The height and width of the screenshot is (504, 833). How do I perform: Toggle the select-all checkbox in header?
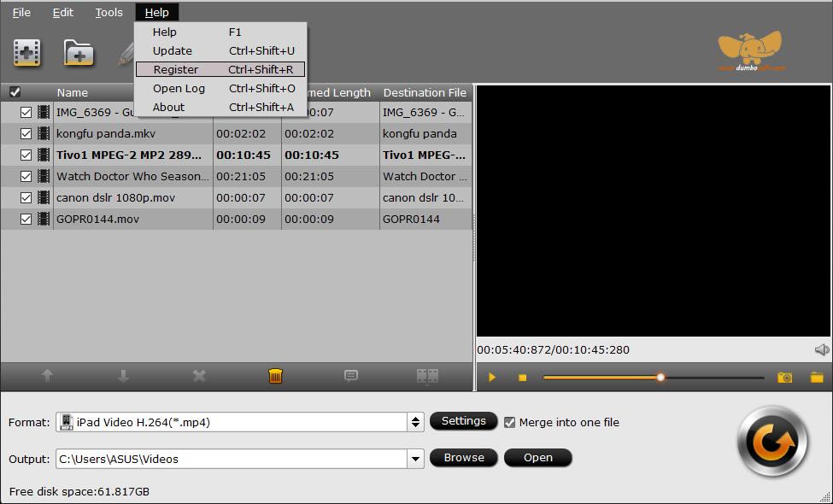tap(15, 92)
